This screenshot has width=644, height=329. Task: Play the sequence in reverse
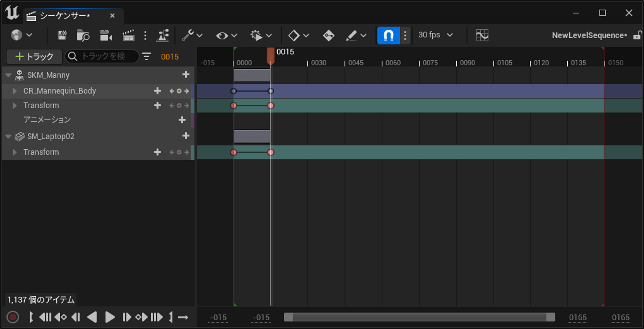[92, 317]
